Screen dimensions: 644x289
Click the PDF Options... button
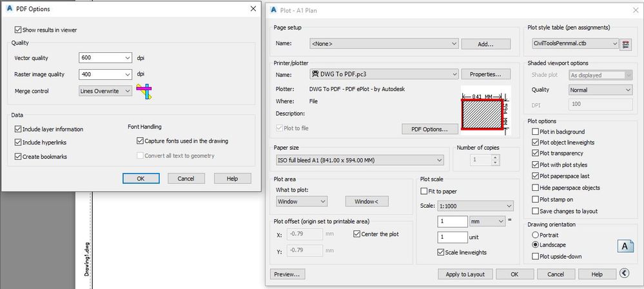429,129
